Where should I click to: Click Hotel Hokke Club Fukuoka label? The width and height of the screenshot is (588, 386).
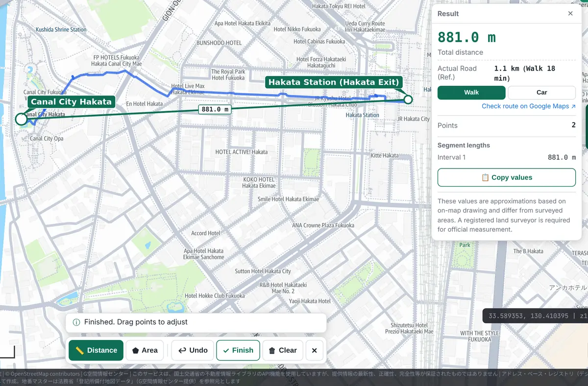tap(215, 295)
